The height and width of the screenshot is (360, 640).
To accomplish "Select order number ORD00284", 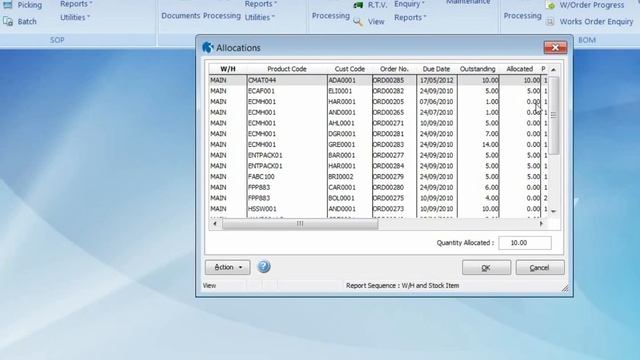I will (394, 166).
